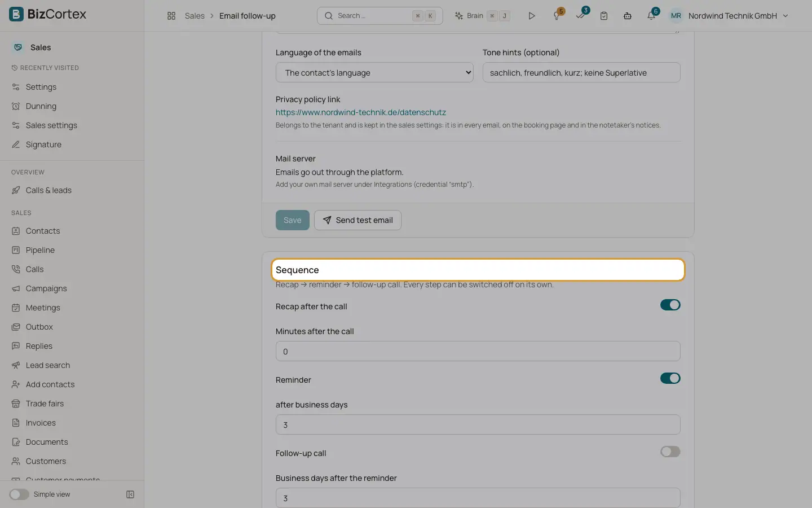Click the play icon in the top bar

[531, 16]
